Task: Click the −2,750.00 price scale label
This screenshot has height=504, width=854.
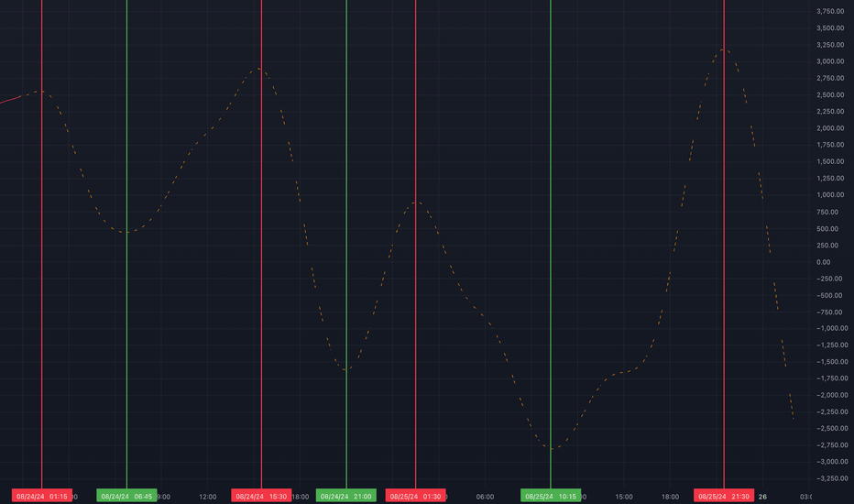Action: tap(832, 445)
